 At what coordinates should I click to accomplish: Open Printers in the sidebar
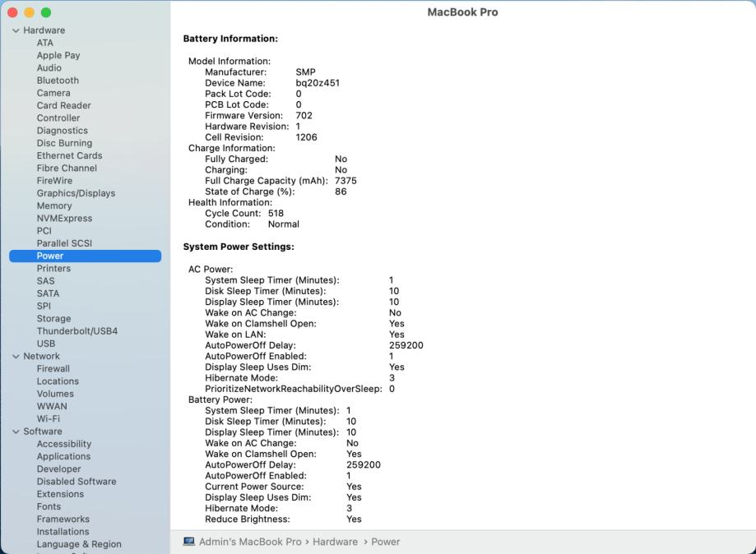[x=53, y=268]
